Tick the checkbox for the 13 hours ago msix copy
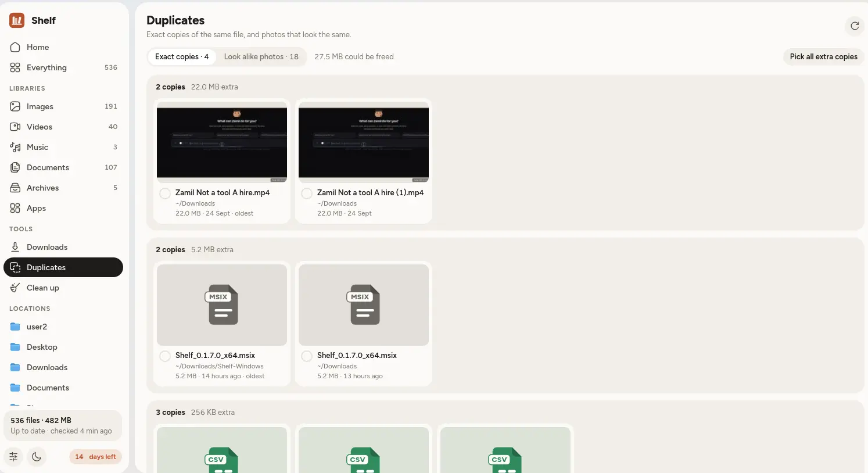 [x=307, y=356]
